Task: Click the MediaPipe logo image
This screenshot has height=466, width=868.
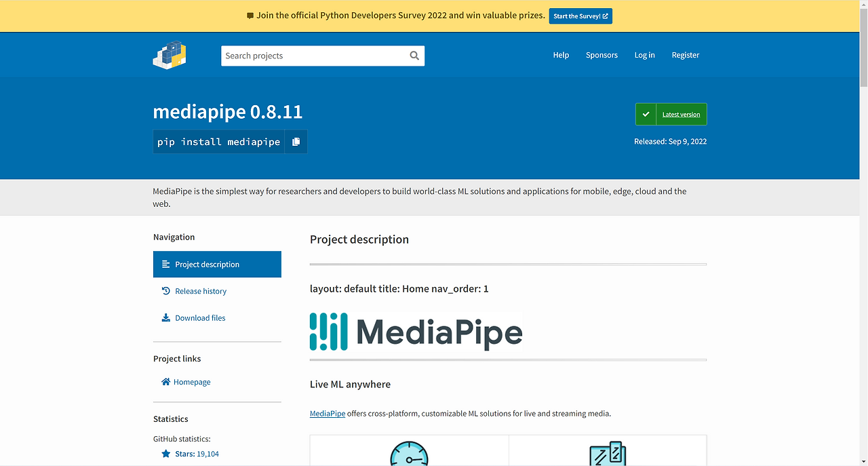Action: point(416,332)
